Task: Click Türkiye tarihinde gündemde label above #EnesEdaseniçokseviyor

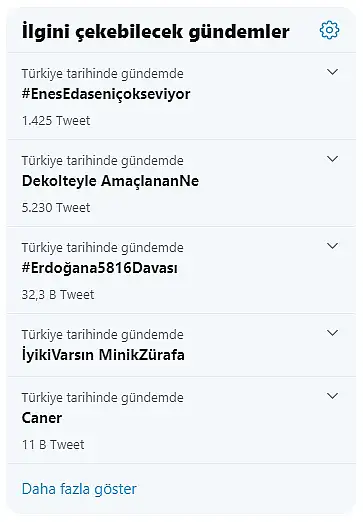Action: click(x=103, y=74)
